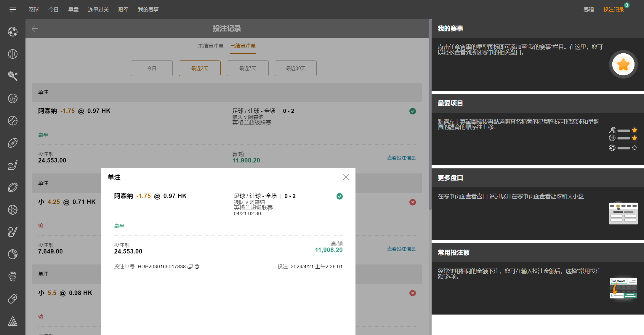Select the basketball sport icon

click(x=12, y=54)
